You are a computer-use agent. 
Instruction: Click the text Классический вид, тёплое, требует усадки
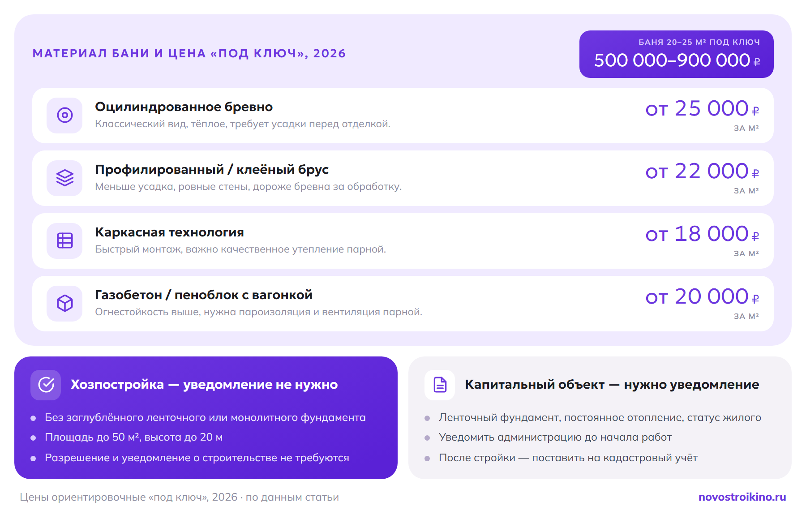click(x=243, y=124)
